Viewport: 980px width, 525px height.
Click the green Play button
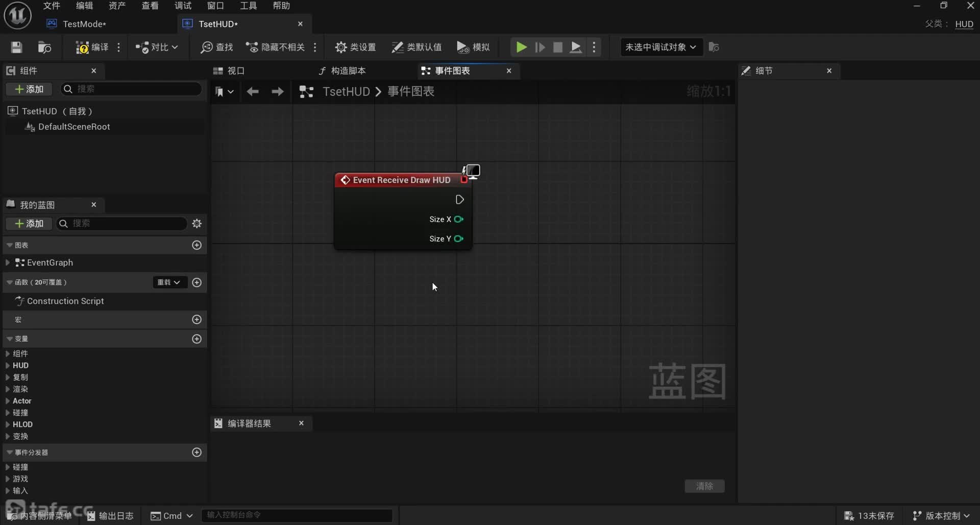pyautogui.click(x=521, y=47)
